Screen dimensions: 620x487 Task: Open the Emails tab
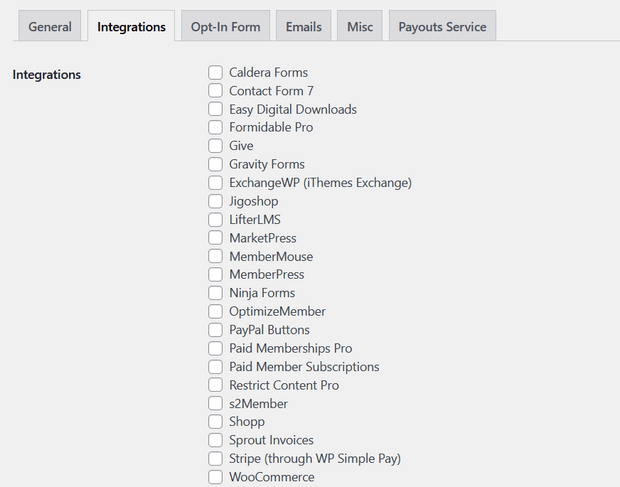click(304, 26)
